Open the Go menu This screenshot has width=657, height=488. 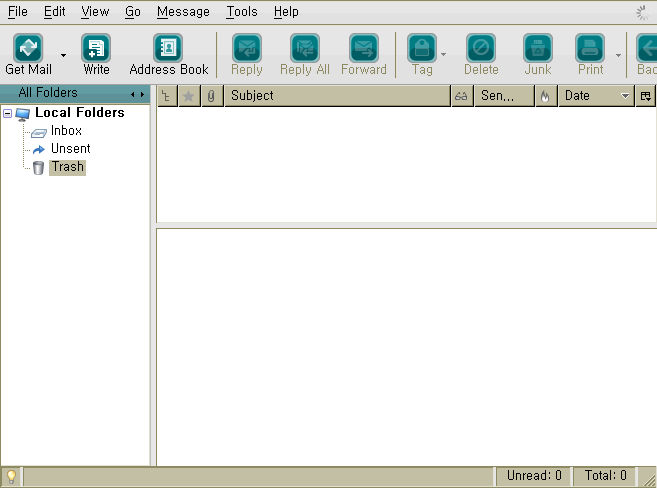[x=133, y=12]
